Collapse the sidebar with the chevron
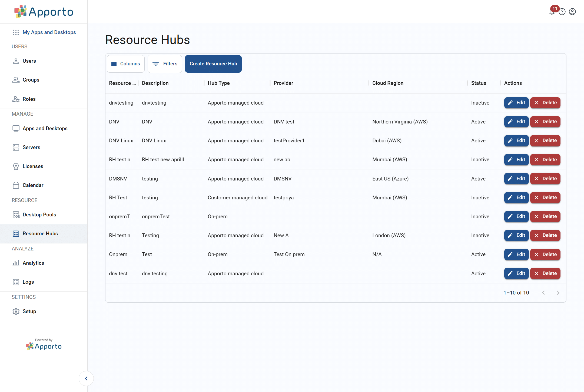 tap(86, 378)
